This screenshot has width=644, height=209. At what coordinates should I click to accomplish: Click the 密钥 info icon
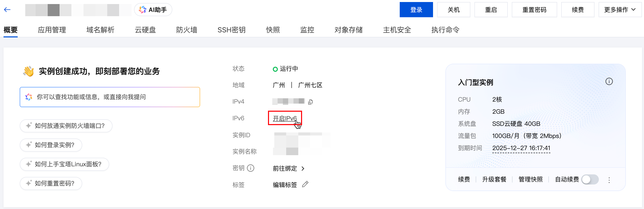click(x=251, y=168)
